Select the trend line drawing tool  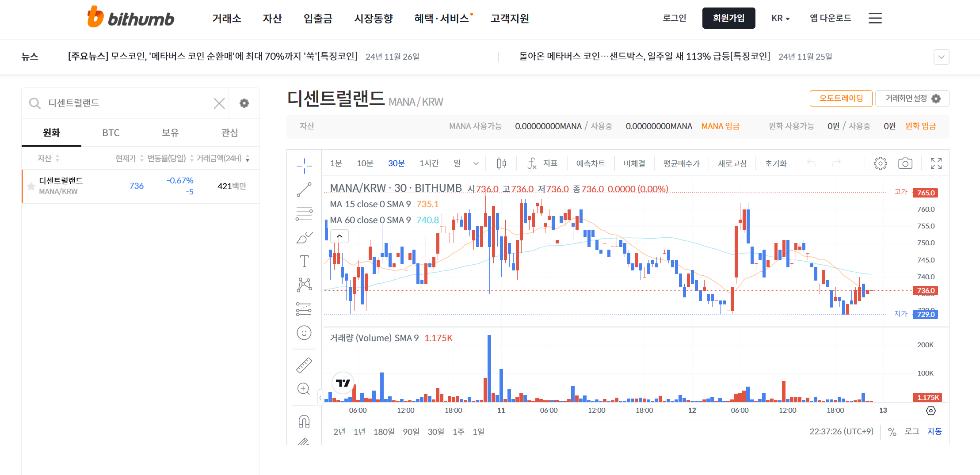pos(304,190)
